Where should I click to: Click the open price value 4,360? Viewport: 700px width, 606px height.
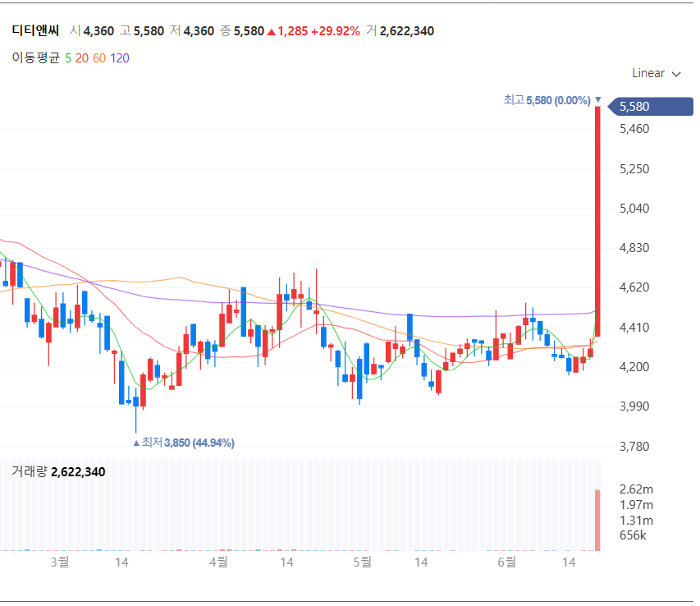[x=98, y=31]
